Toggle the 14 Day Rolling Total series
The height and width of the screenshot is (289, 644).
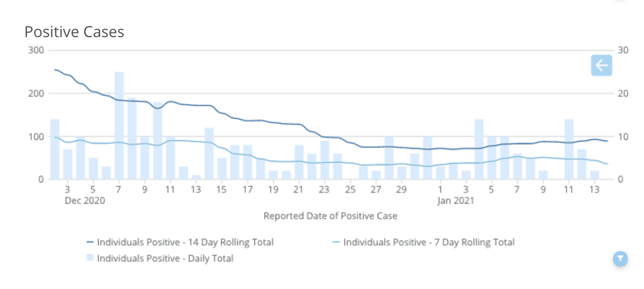(x=185, y=242)
